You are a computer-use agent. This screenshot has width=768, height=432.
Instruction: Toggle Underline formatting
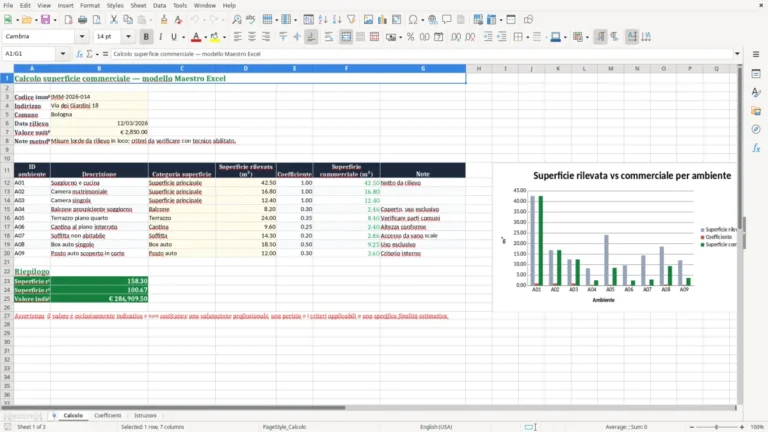pos(173,37)
